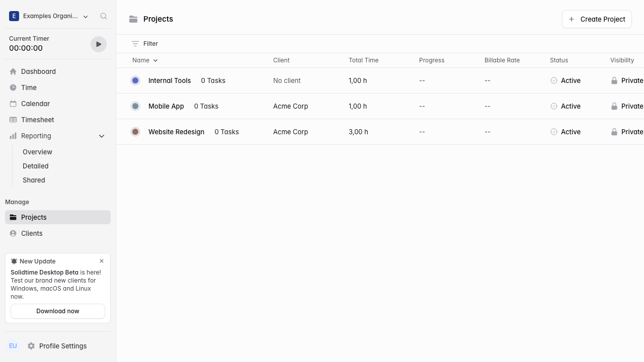The width and height of the screenshot is (644, 362).
Task: Click the Private lock icon for Website Redesign
Action: coord(614,132)
